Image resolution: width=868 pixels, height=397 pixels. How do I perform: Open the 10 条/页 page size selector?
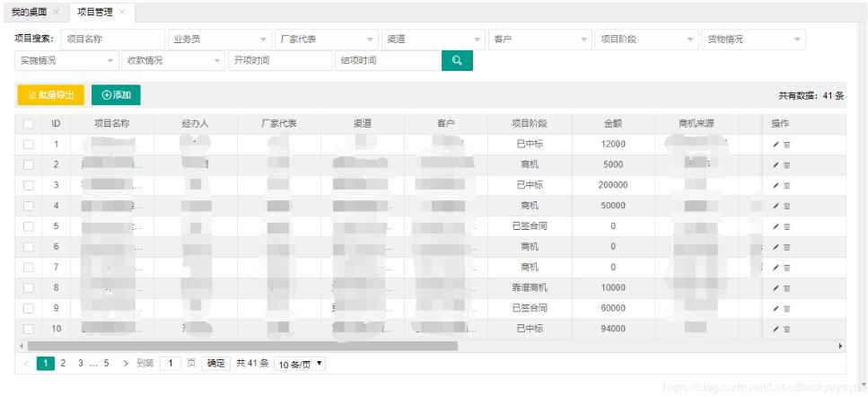click(x=299, y=364)
